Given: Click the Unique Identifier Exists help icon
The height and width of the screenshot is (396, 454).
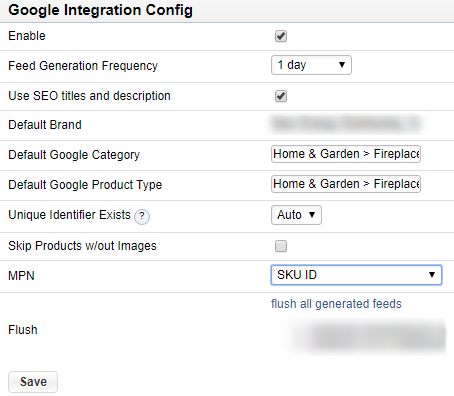Looking at the screenshot, I should click(142, 216).
